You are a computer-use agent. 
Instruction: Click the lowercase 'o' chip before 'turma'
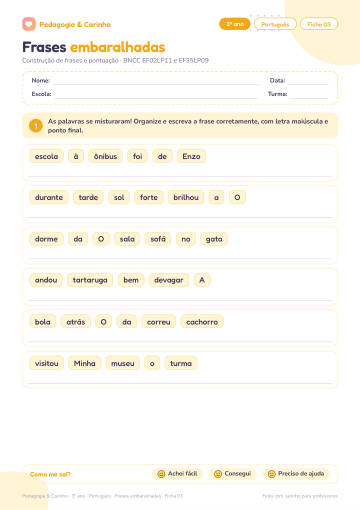tap(152, 363)
